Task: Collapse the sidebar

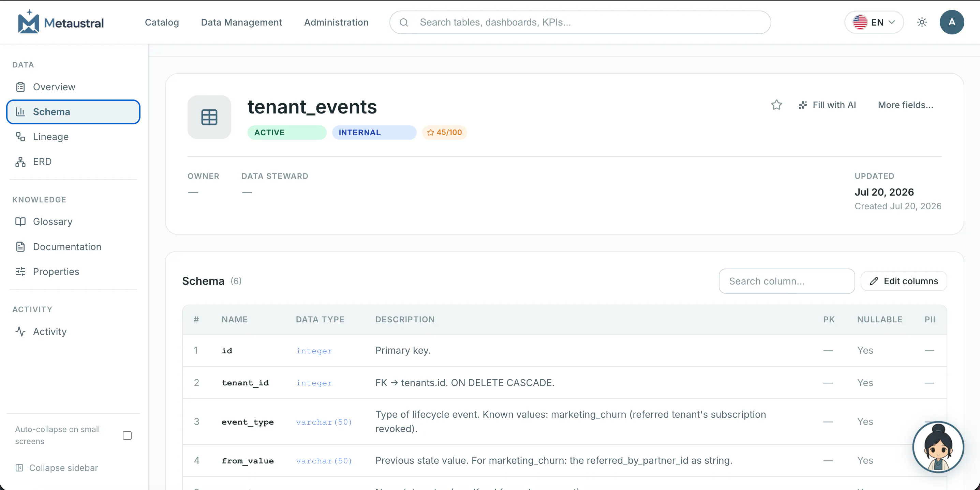Action: click(x=57, y=468)
